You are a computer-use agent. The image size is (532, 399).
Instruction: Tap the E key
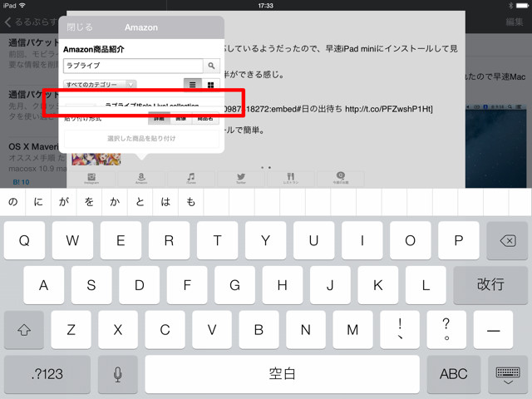121,240
